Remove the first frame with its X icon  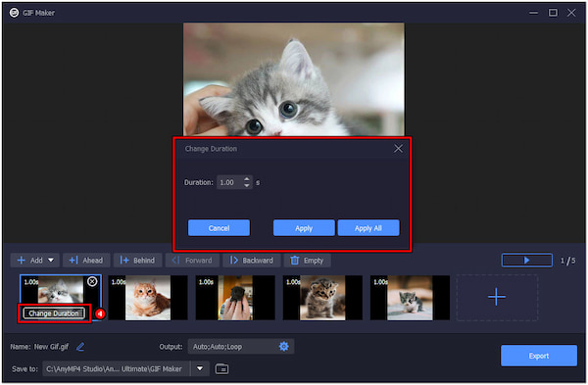pyautogui.click(x=92, y=281)
